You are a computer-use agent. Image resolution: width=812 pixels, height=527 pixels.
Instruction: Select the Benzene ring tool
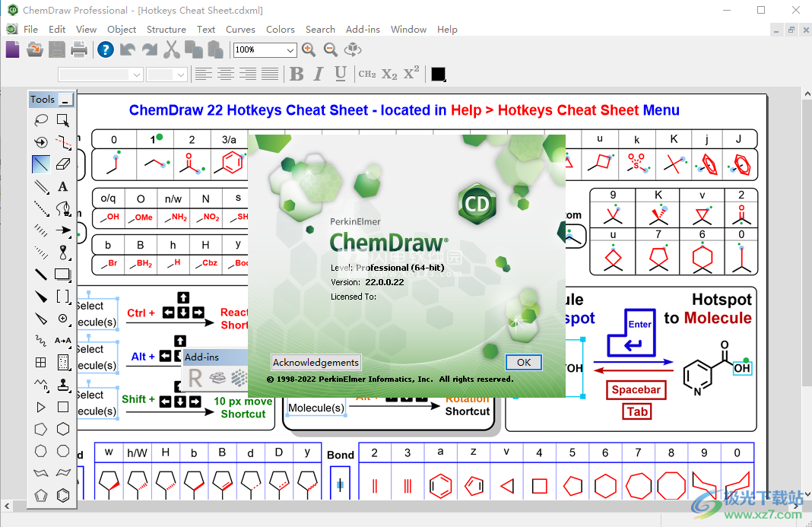coord(63,495)
